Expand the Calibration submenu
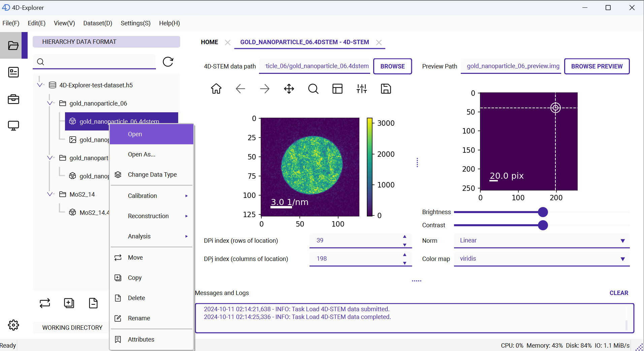Image resolution: width=644 pixels, height=351 pixels. pyautogui.click(x=152, y=196)
